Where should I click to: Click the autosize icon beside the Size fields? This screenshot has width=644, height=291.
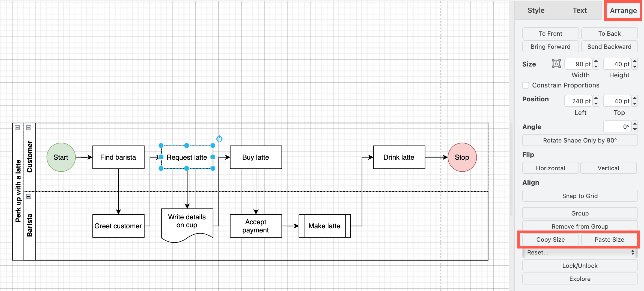(x=556, y=63)
